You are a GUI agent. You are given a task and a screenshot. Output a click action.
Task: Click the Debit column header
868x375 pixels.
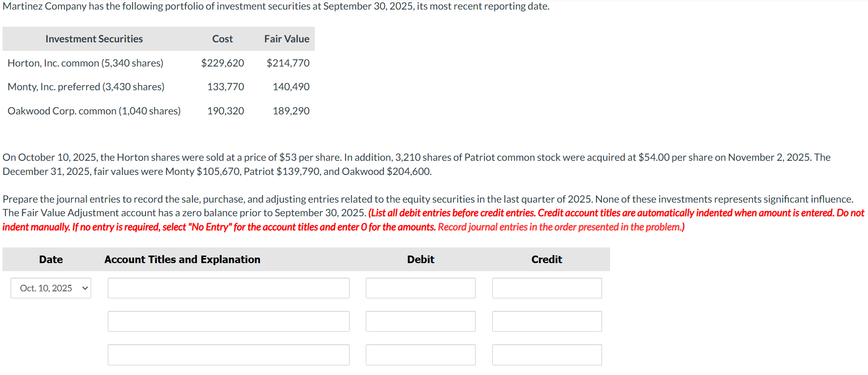tap(421, 259)
